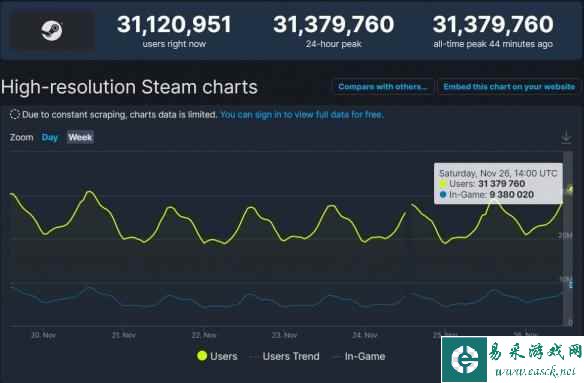The image size is (584, 383).
Task: Switch chart zoom to Week
Action: click(80, 137)
